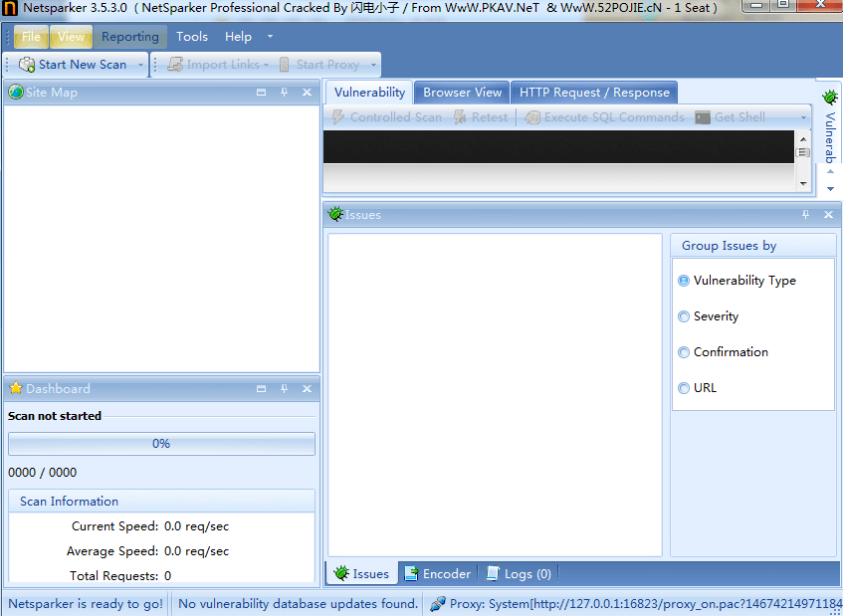Choose the Confirmation radio button

pyautogui.click(x=684, y=352)
